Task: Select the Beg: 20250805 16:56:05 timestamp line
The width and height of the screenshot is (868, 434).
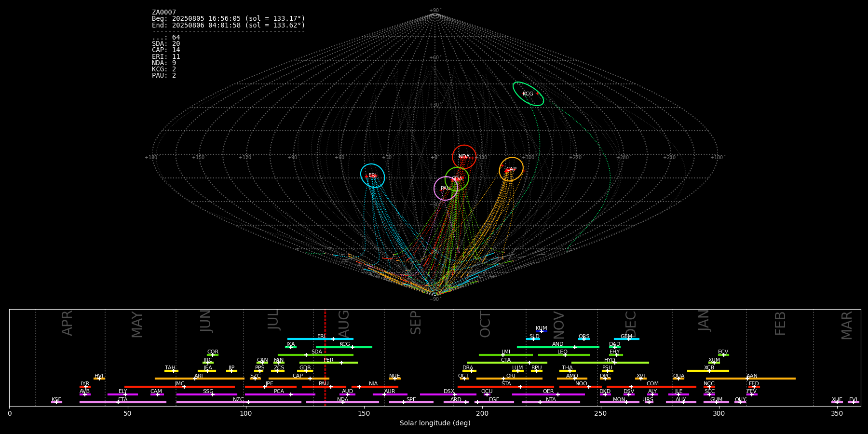Action: pyautogui.click(x=229, y=19)
